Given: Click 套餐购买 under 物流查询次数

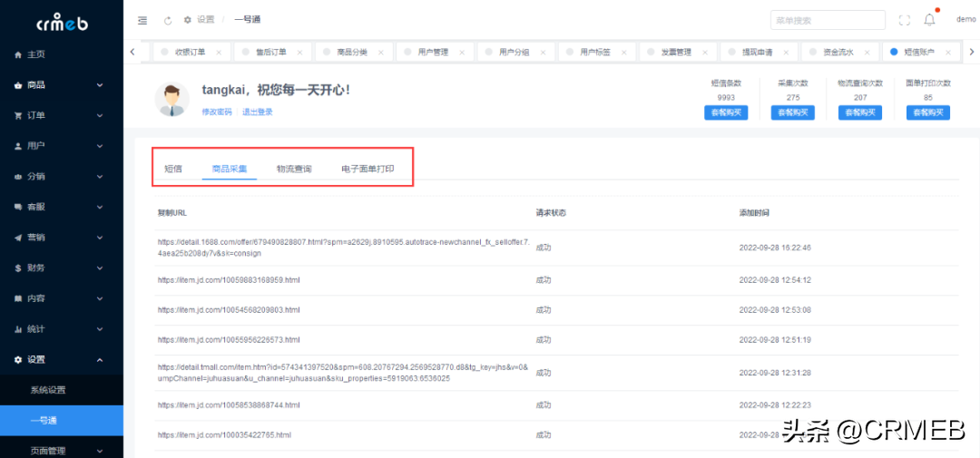Looking at the screenshot, I should [860, 112].
